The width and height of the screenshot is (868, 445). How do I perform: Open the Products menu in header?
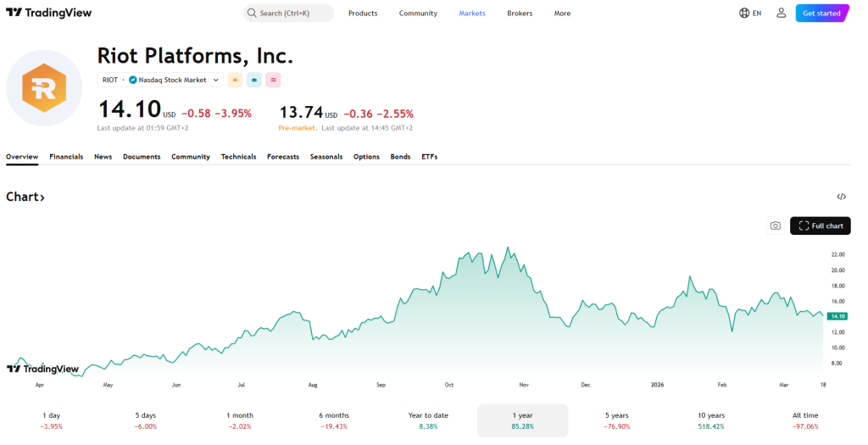pyautogui.click(x=363, y=13)
